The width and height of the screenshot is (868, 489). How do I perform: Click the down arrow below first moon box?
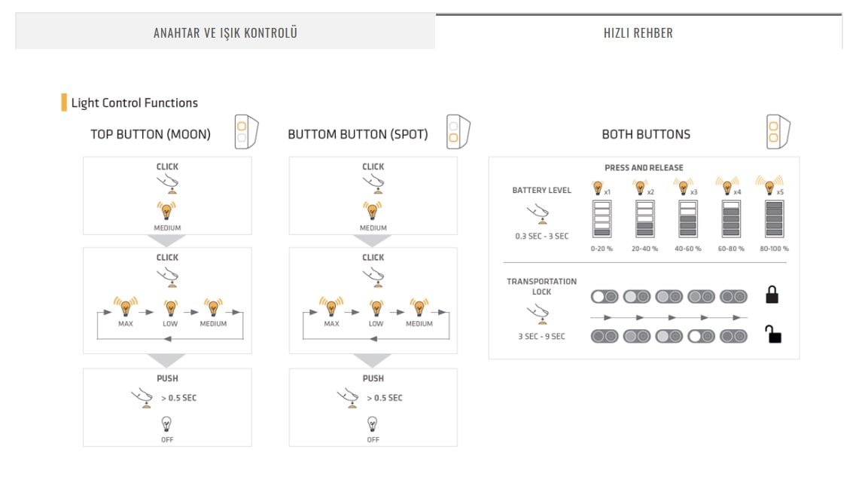click(x=166, y=240)
